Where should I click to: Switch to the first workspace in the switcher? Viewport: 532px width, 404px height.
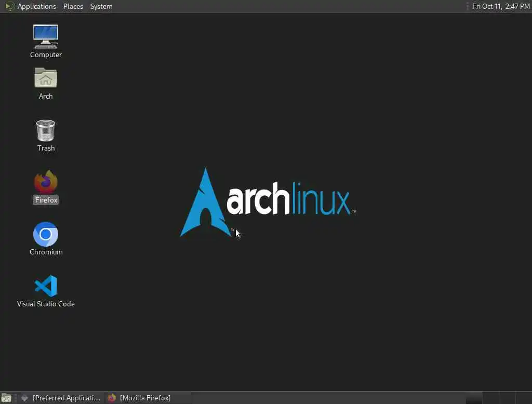474,398
